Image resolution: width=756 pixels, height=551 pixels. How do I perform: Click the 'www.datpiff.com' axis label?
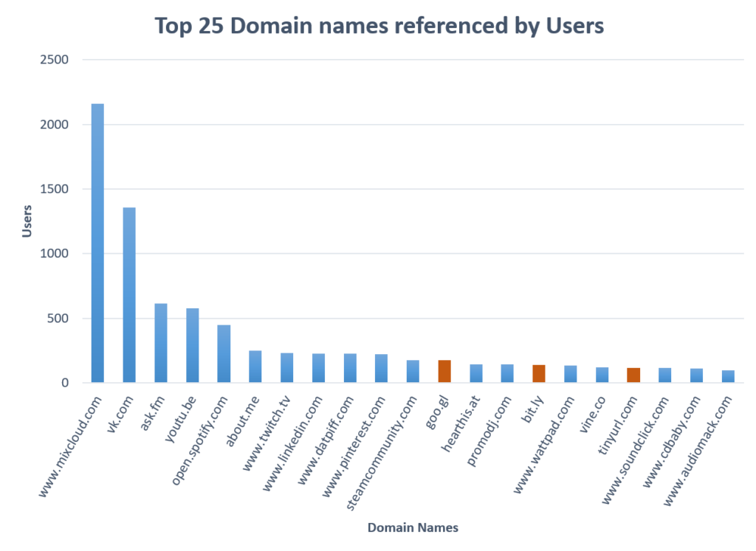click(326, 440)
